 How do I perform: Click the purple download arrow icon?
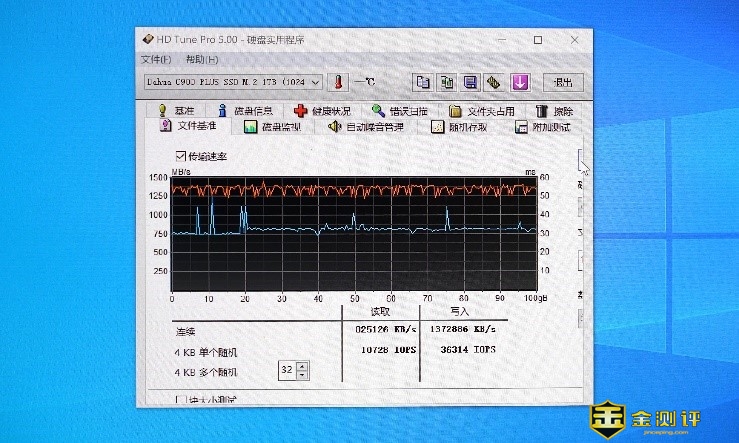tap(519, 82)
